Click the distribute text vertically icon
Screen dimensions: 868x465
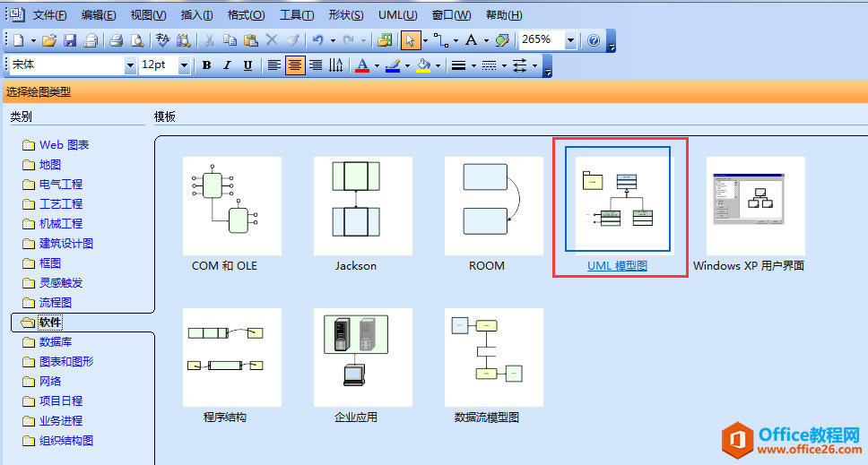[x=335, y=65]
